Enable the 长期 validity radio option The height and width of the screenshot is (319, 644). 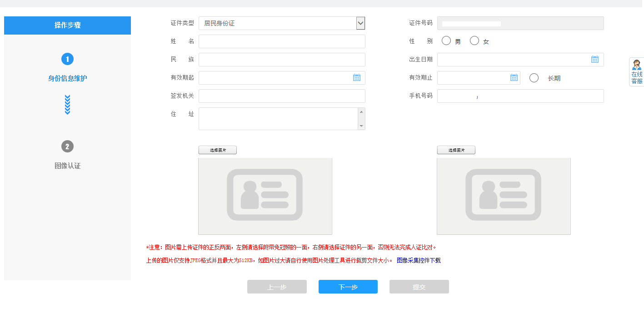[534, 78]
